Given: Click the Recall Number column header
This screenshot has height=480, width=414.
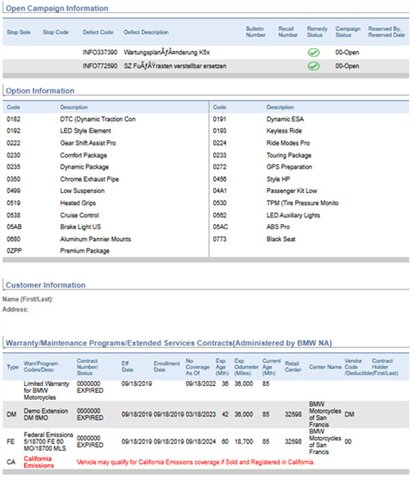Looking at the screenshot, I should (288, 32).
